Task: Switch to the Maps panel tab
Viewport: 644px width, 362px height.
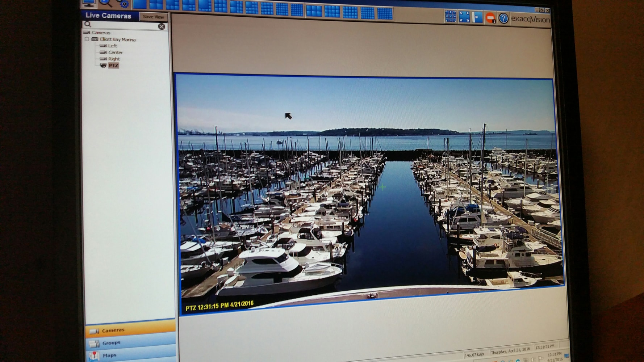Action: pos(109,355)
